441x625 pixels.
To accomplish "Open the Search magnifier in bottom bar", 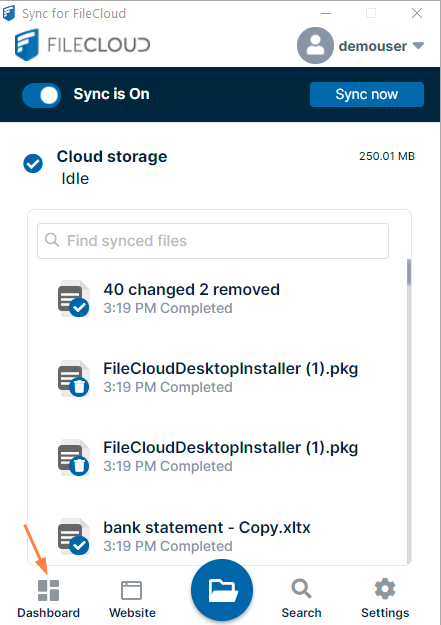I will point(301,589).
